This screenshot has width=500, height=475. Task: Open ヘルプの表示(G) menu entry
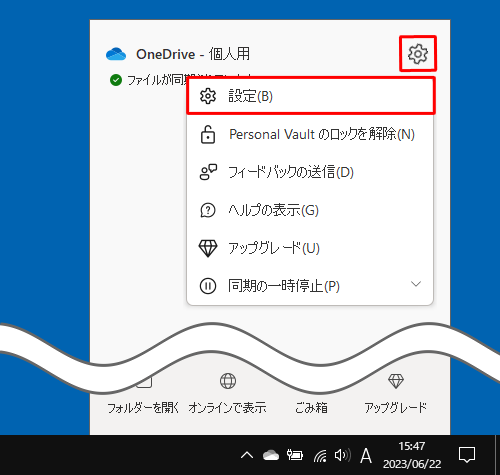pos(310,210)
